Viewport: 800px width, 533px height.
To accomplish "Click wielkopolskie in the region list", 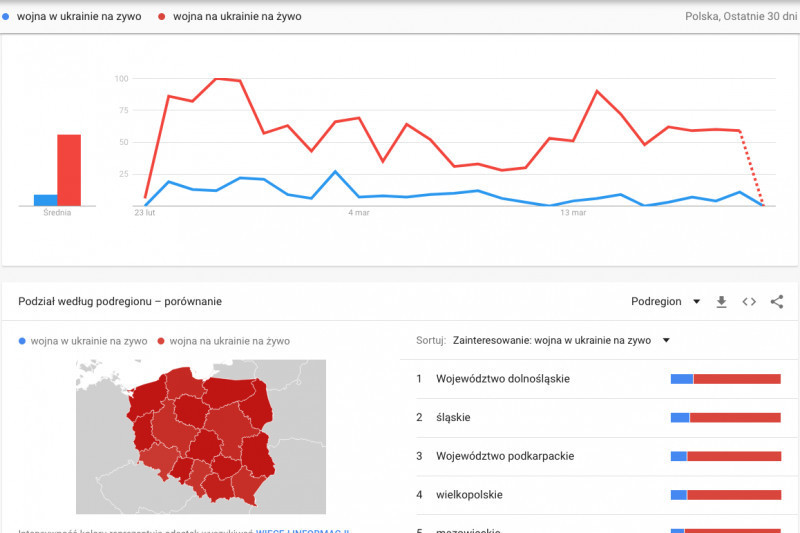I will (469, 494).
